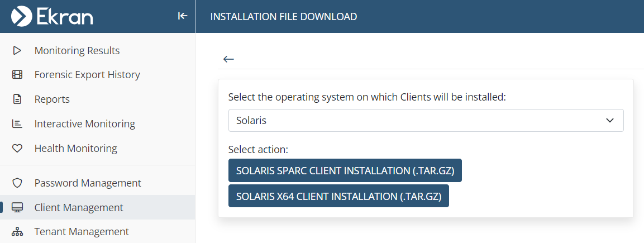The width and height of the screenshot is (644, 243).
Task: Click the Ekran logo
Action: coord(53,16)
